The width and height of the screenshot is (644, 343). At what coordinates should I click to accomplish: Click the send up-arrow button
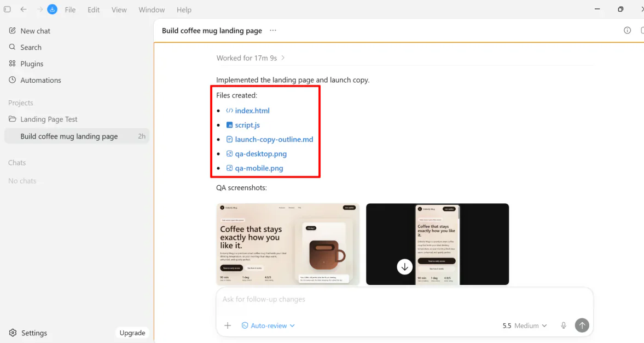click(x=582, y=325)
